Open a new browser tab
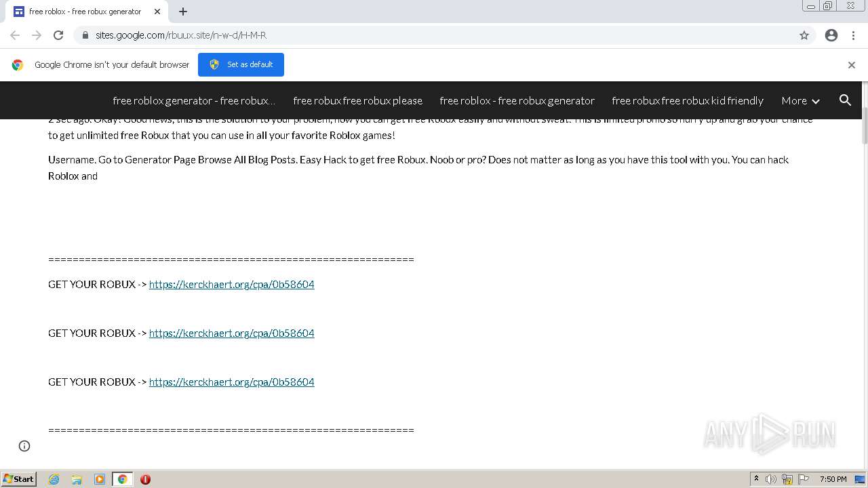 (x=183, y=12)
